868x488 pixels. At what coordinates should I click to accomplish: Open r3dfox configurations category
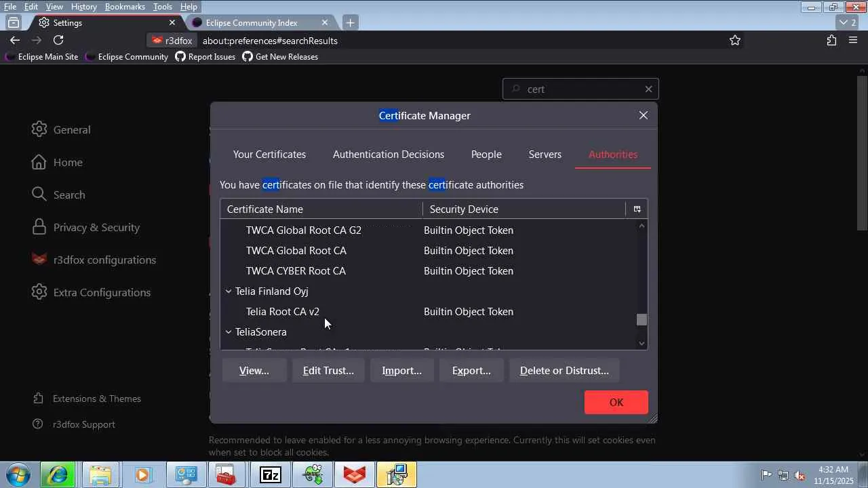(x=94, y=260)
